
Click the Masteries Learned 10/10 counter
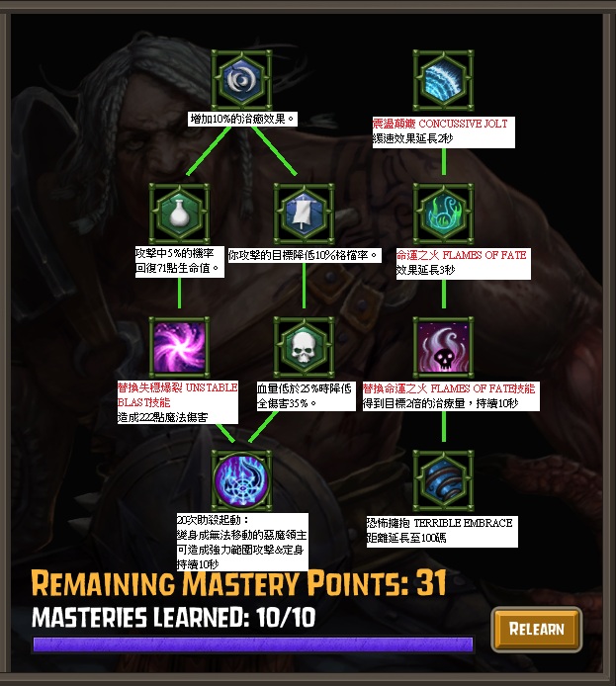(x=174, y=618)
